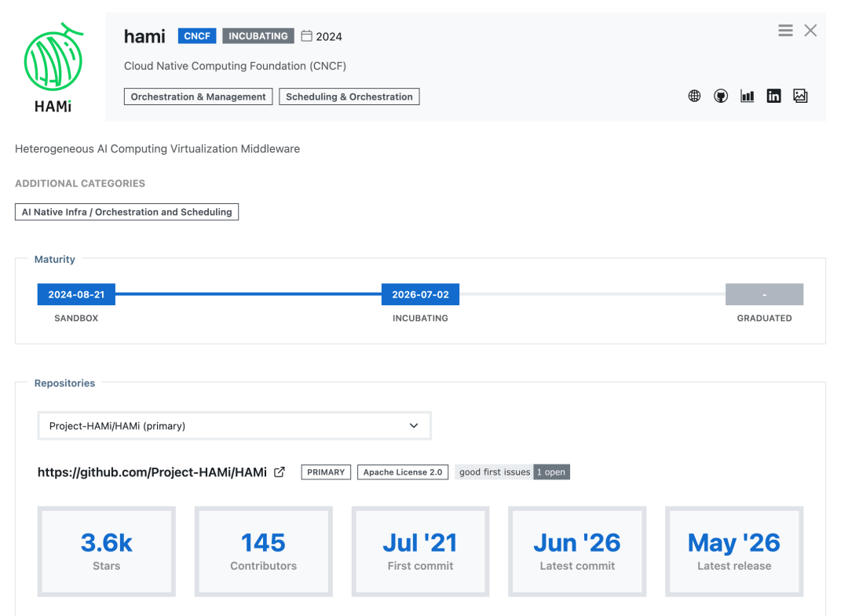
Task: Click the INCUBATING badge
Action: [x=258, y=36]
